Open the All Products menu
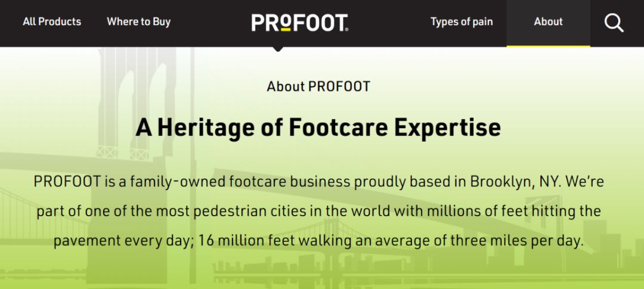The width and height of the screenshot is (644, 289). [x=52, y=22]
